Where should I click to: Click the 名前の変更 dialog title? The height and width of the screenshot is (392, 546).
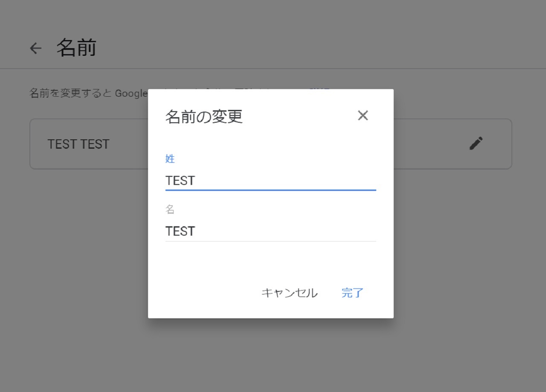[204, 116]
